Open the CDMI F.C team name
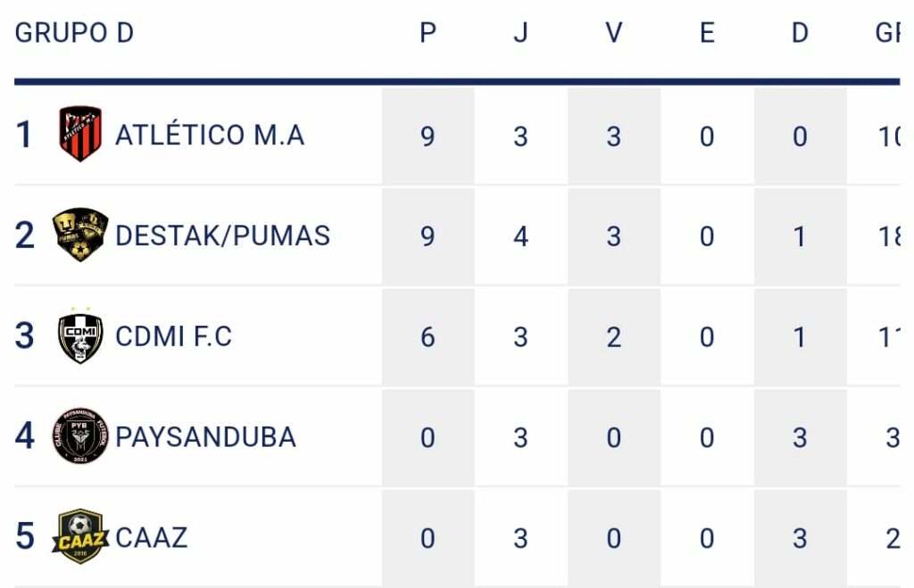 pyautogui.click(x=174, y=336)
